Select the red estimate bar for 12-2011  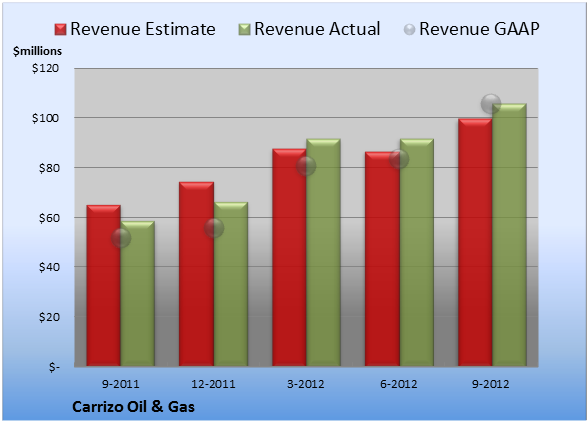coord(196,274)
